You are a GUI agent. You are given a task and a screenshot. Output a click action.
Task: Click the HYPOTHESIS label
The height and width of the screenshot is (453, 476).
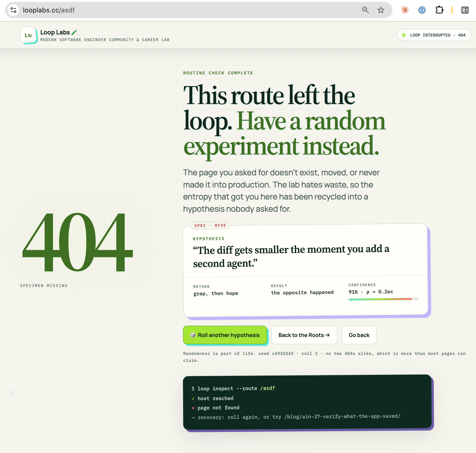click(x=209, y=238)
